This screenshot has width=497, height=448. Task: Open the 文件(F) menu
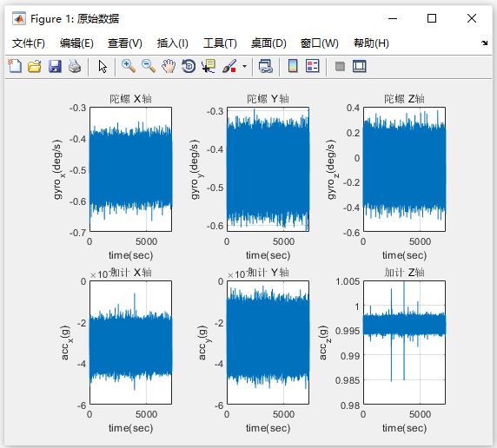(29, 43)
